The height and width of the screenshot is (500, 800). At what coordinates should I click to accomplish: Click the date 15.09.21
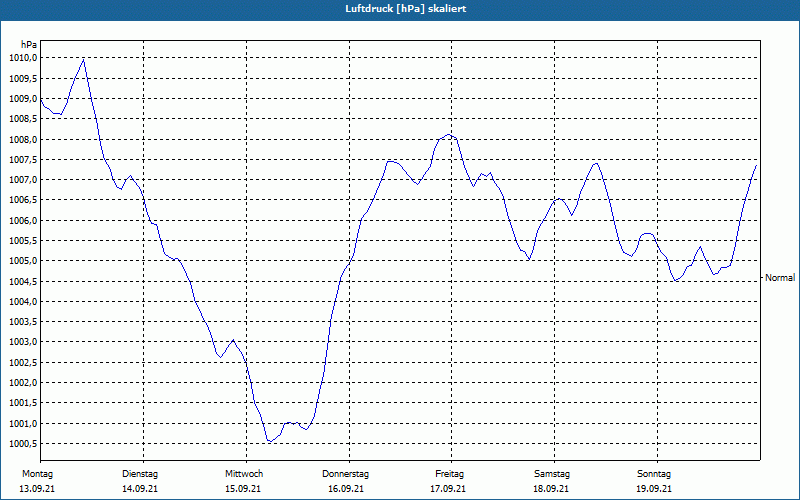click(243, 489)
